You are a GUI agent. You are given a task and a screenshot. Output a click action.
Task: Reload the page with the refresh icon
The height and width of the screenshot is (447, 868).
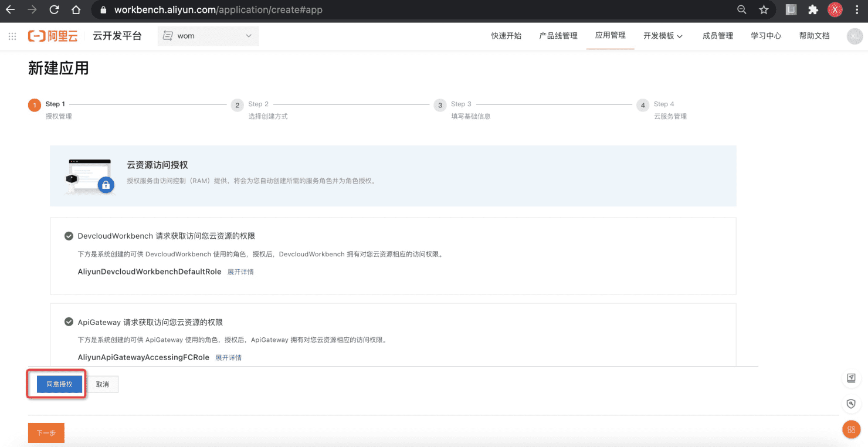point(54,9)
